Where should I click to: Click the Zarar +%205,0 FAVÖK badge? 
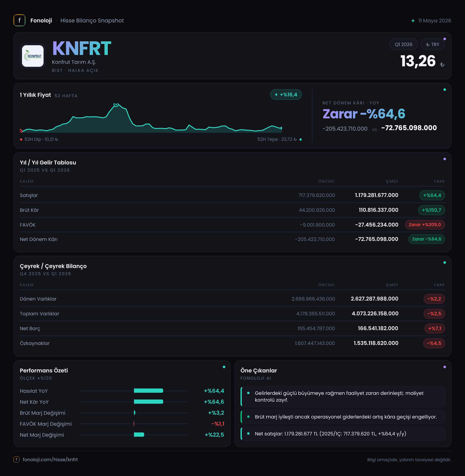(425, 225)
